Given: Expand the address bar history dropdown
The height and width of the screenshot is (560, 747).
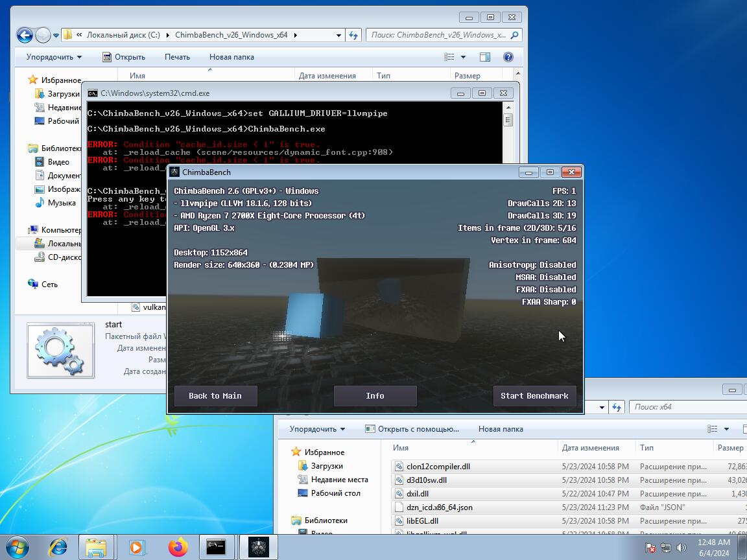Looking at the screenshot, I should [338, 35].
